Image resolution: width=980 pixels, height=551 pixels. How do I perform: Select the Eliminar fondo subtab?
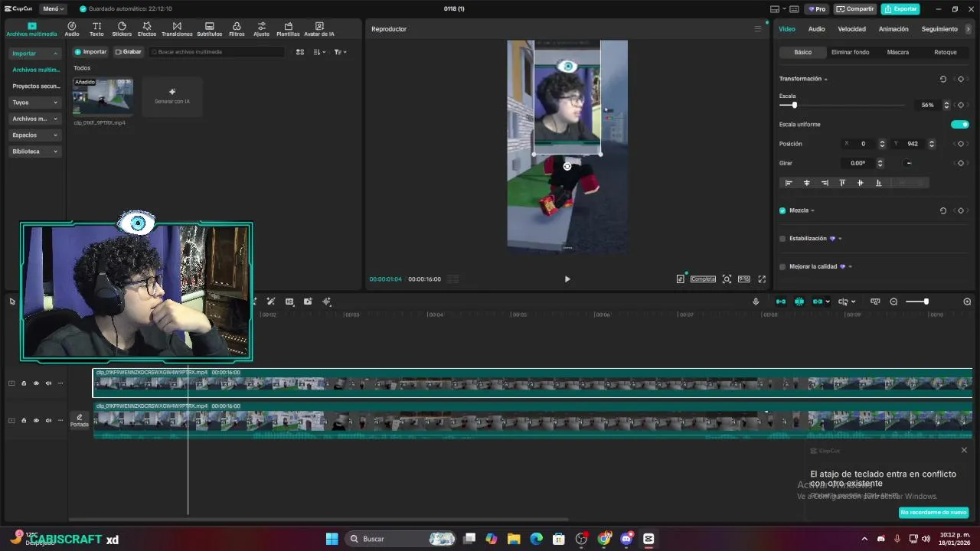click(850, 52)
